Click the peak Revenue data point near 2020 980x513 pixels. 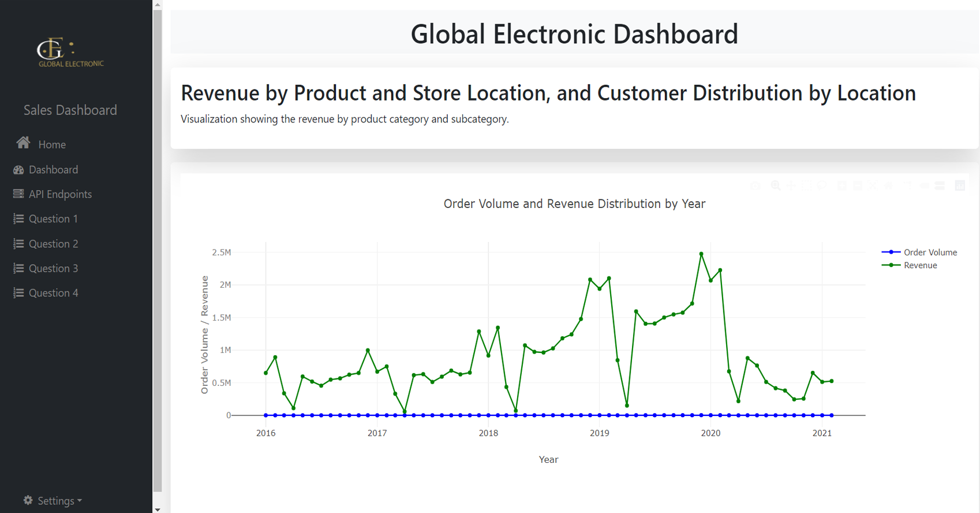tap(701, 254)
